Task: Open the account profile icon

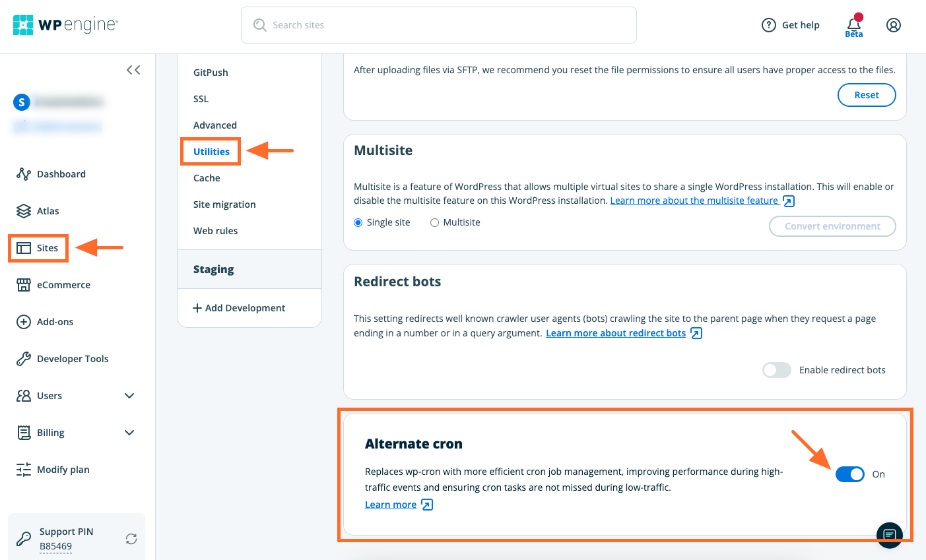Action: (x=894, y=25)
